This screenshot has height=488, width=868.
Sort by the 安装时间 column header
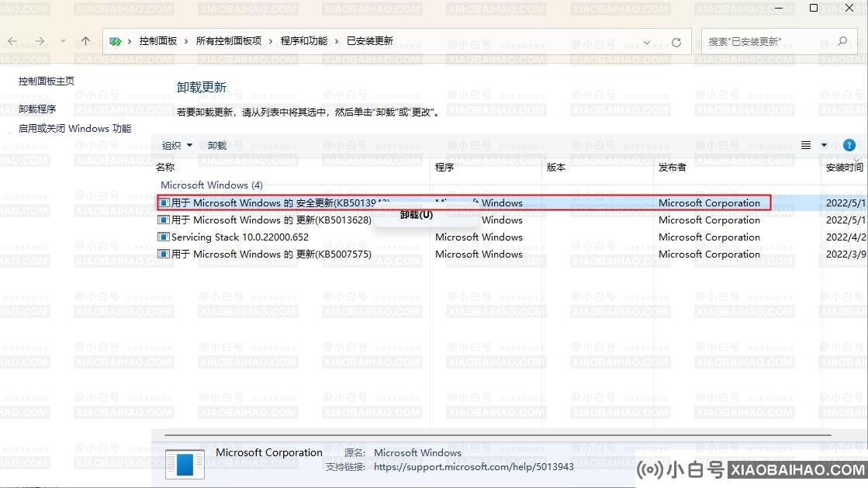pyautogui.click(x=845, y=168)
